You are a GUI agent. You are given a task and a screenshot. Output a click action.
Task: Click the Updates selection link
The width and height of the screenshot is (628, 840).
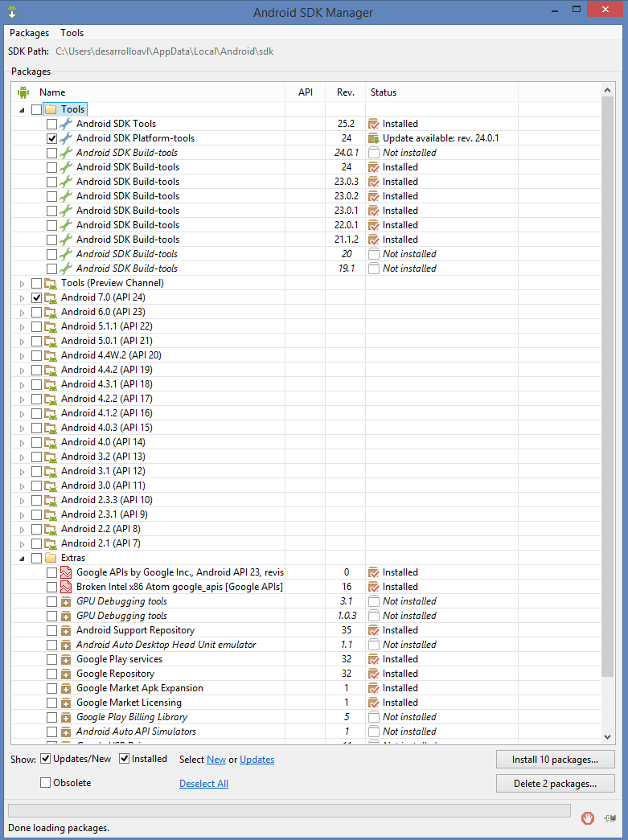pos(257,760)
